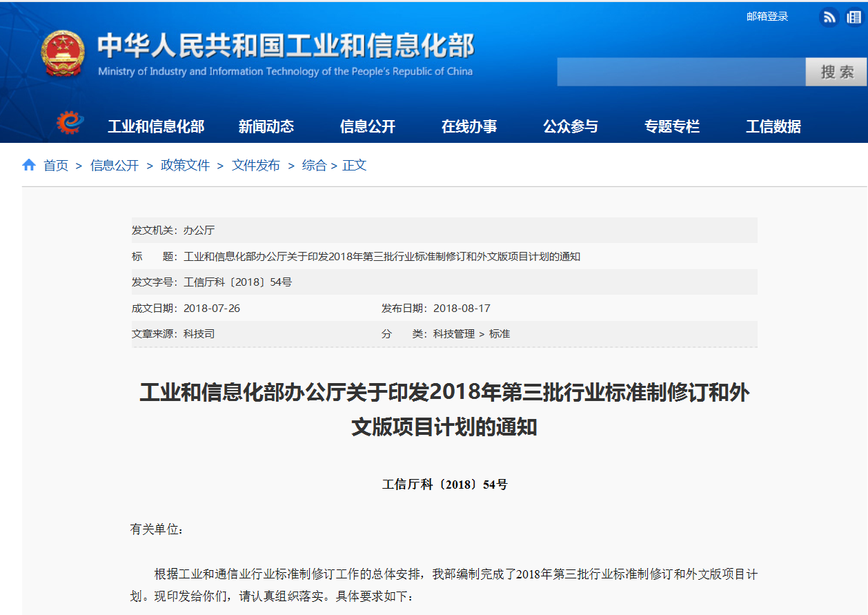Image resolution: width=868 pixels, height=615 pixels.
Task: Click the list-view icon beside RSS
Action: (x=854, y=17)
